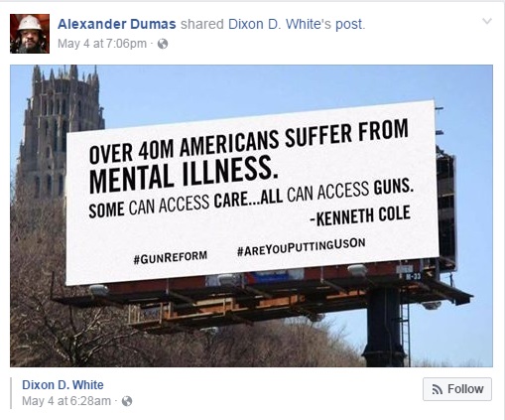Screen dimensions: 505x420
Task: Click the public globe icon beside 6:28am
Action: 127,401
